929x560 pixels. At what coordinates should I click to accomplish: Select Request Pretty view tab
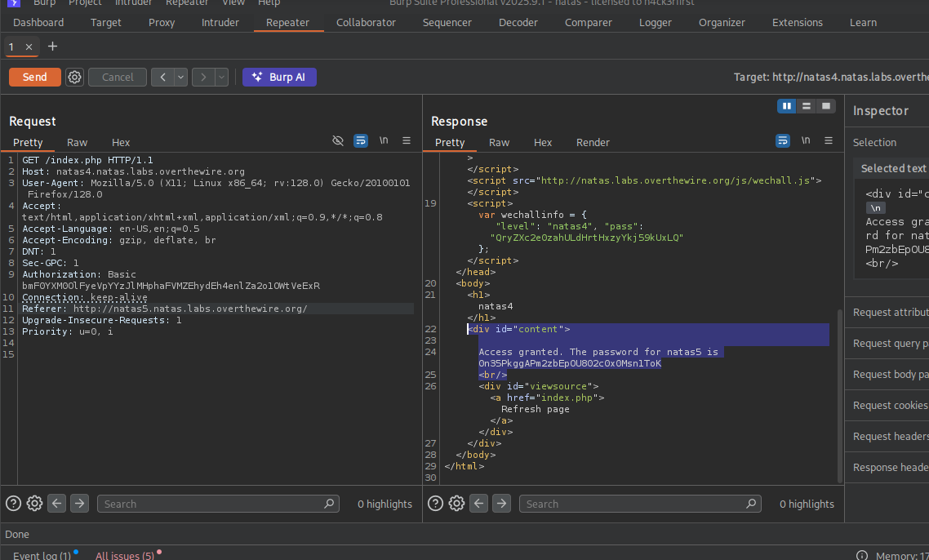28,142
